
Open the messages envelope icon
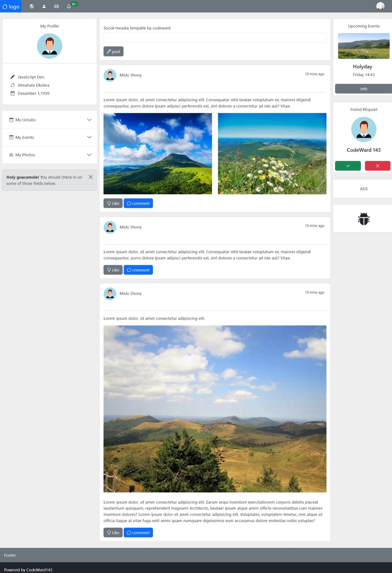tap(56, 6)
